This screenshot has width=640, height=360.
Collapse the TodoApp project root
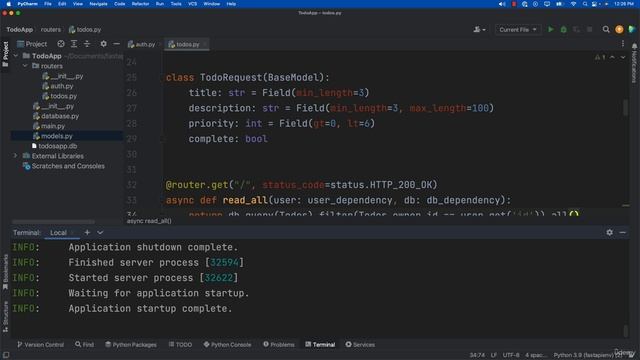click(x=16, y=56)
